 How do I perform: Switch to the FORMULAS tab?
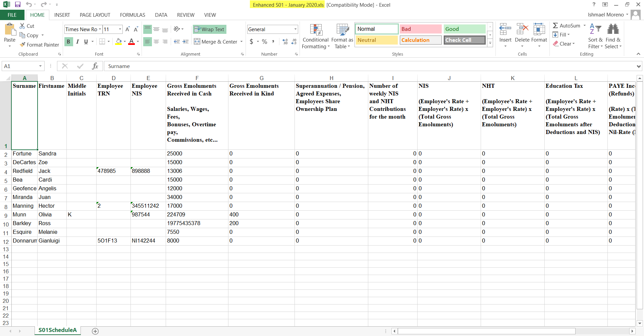132,15
